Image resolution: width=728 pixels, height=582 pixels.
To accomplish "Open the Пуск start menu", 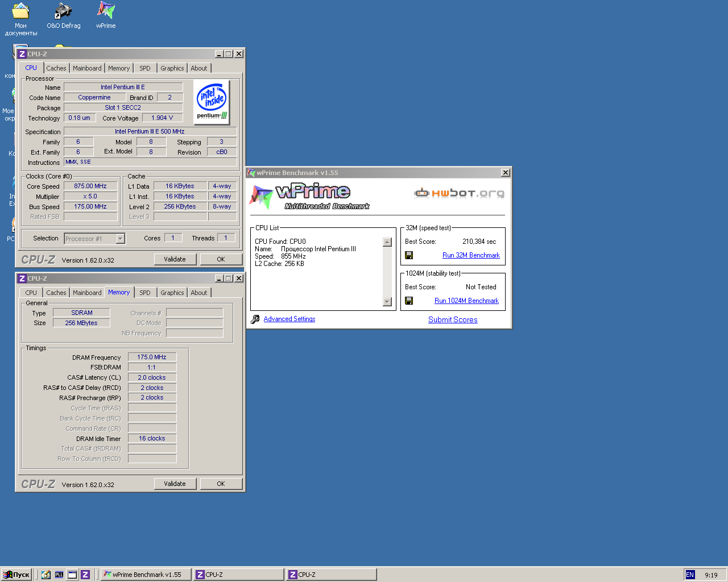I will [x=16, y=575].
